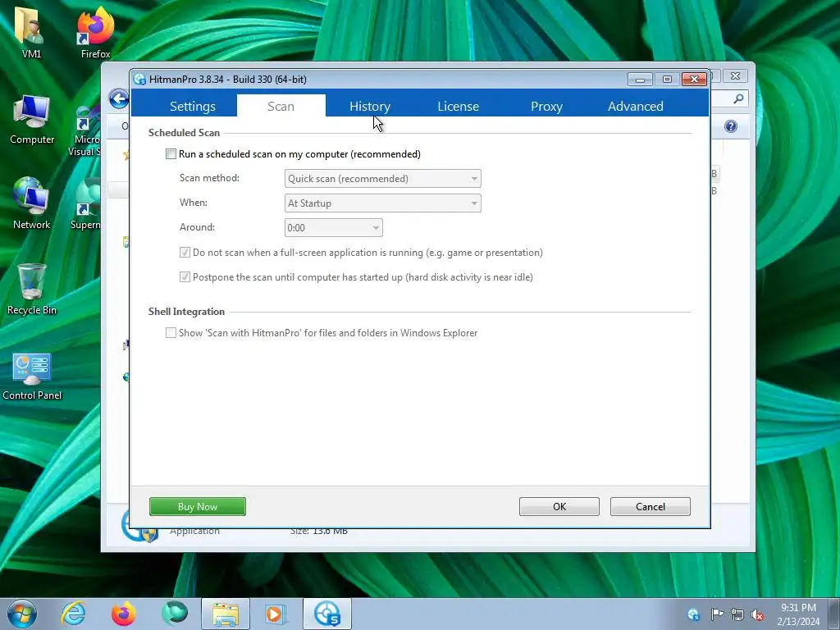This screenshot has height=630, width=840.
Task: Click the Cancel button
Action: (x=651, y=506)
